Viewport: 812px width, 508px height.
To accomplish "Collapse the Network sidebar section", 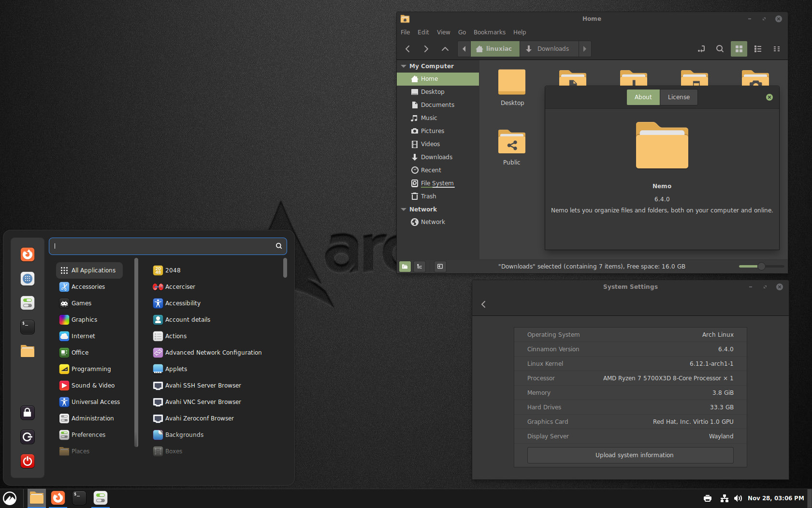I will pos(404,209).
